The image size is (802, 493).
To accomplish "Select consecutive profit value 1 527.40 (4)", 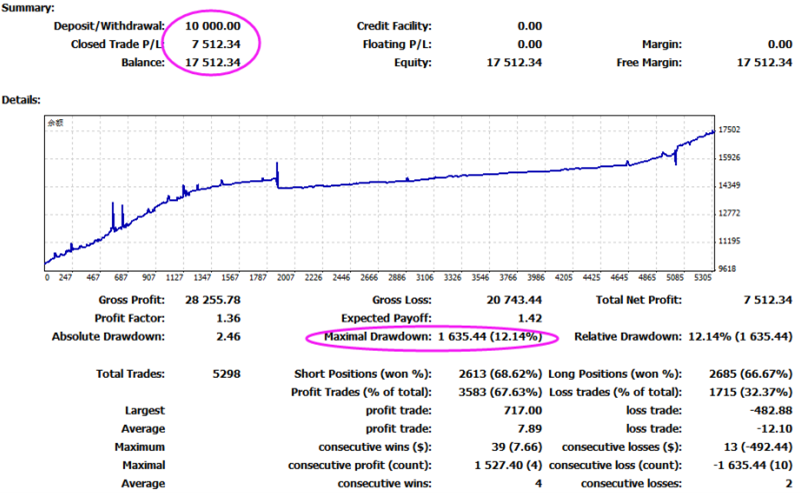I will [508, 466].
